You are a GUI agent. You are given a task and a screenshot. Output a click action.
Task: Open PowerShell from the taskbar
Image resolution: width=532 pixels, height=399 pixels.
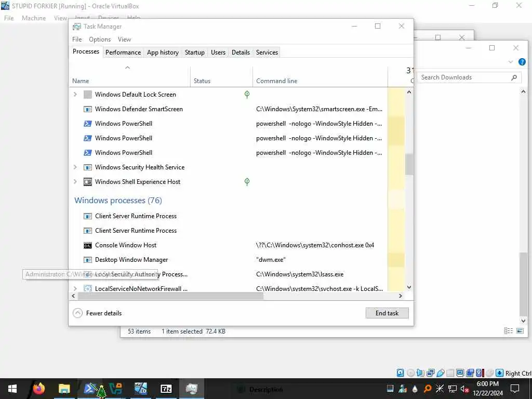(x=89, y=388)
